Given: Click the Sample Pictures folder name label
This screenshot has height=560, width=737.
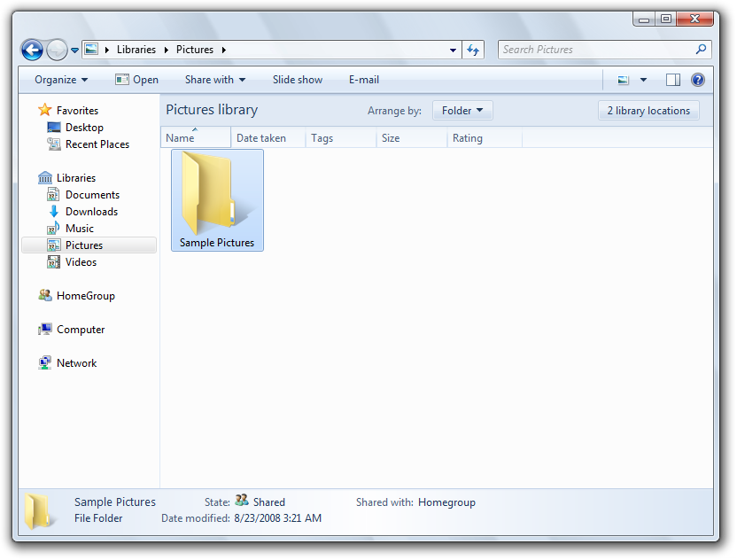Looking at the screenshot, I should (x=217, y=243).
